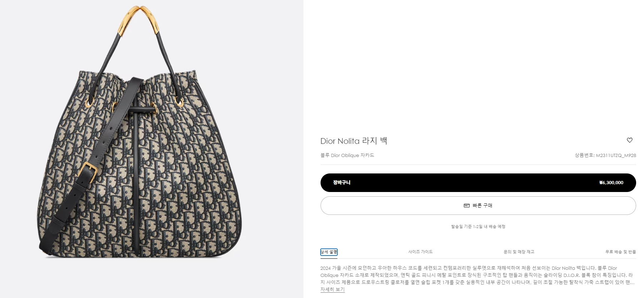Click the Dior Nolita product title
This screenshot has width=644, height=298.
pyautogui.click(x=354, y=141)
